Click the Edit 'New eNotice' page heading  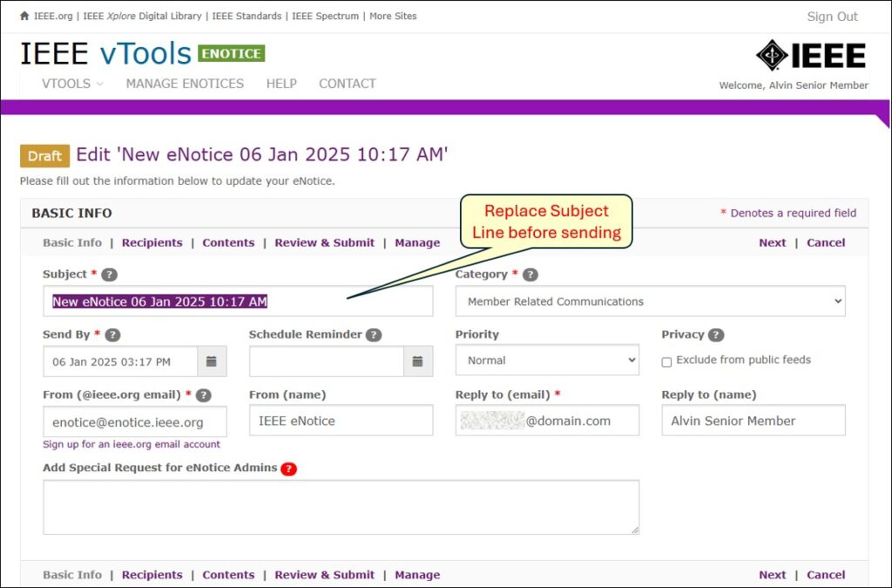[x=262, y=155]
